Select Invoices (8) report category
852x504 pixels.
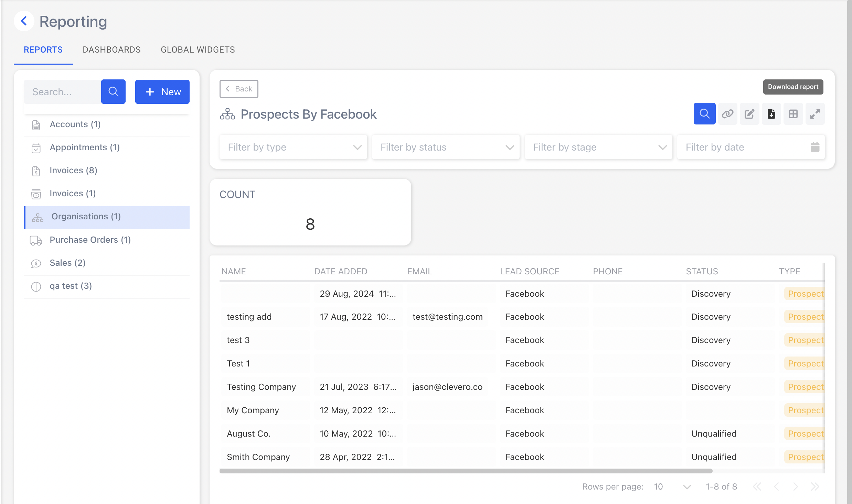pos(107,171)
